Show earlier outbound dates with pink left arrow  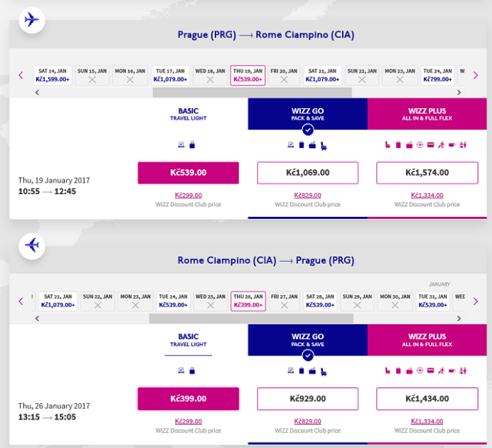(21, 75)
